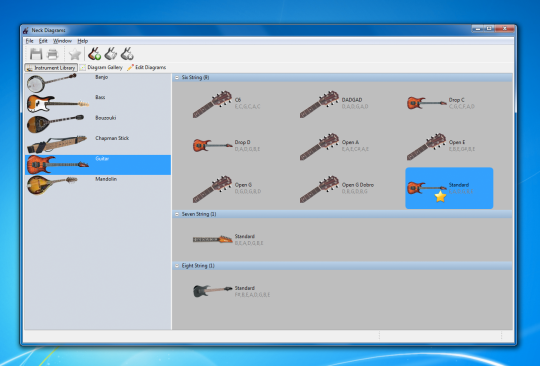Viewport: 540px width, 366px height.
Task: Click the third grey guitar toolbar icon
Action: point(127,54)
